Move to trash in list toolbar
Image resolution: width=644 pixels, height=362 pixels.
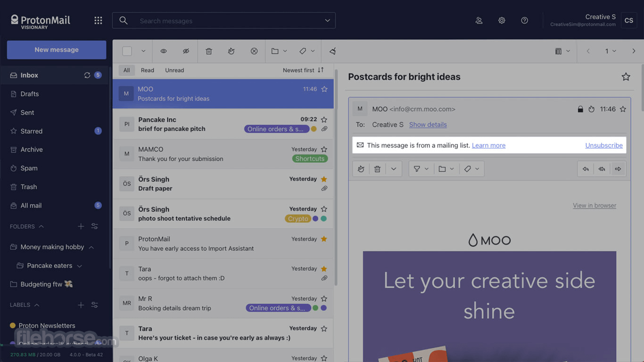coord(209,51)
